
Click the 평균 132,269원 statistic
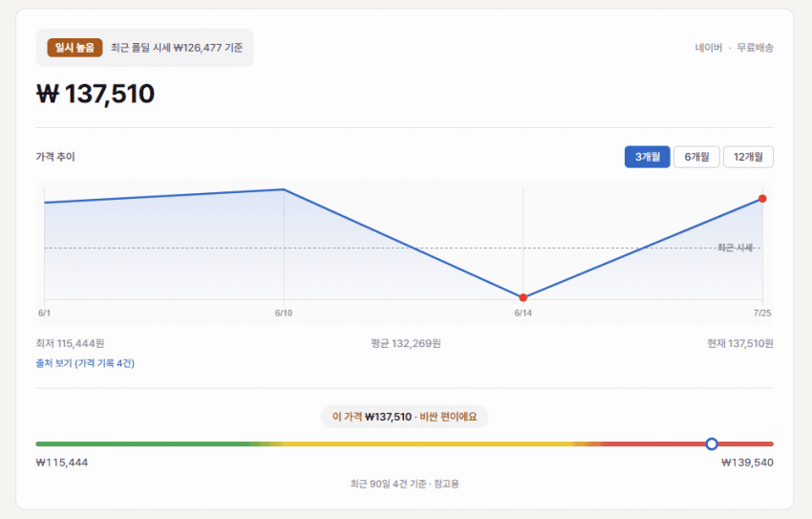pyautogui.click(x=405, y=343)
